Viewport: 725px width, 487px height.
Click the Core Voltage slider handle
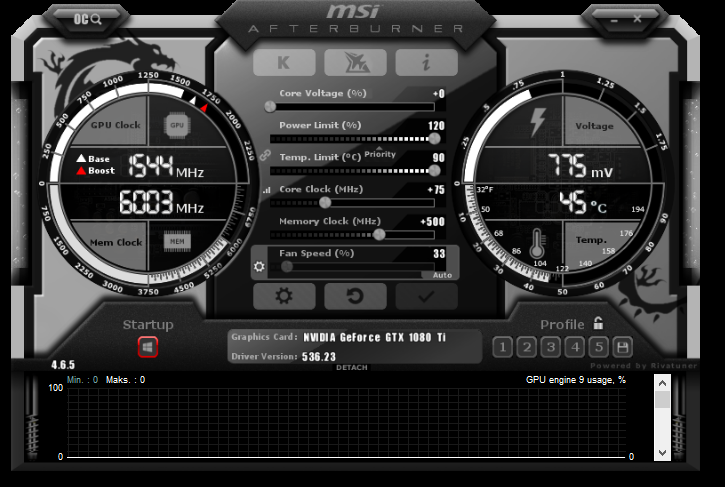270,107
